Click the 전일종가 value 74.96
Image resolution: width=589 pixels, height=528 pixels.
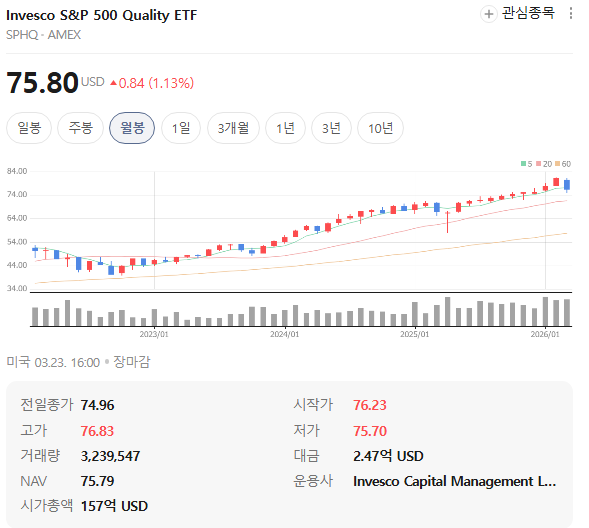click(x=97, y=405)
